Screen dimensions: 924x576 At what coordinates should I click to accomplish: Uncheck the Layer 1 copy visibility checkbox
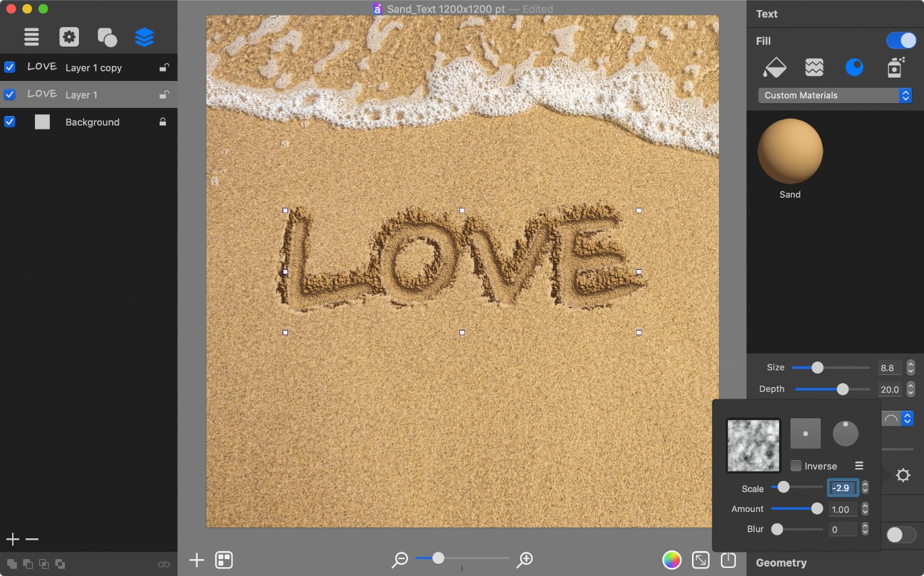point(9,67)
